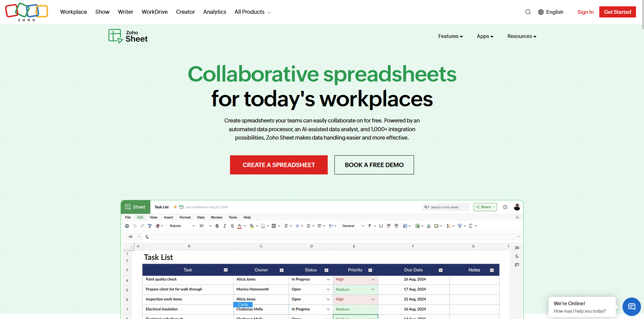Click the user profile avatar

coord(517,207)
